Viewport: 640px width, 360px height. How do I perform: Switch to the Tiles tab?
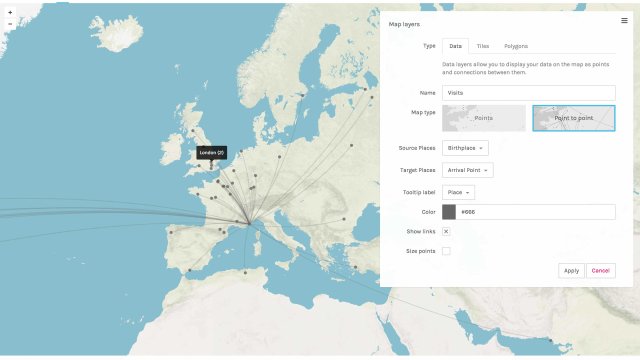[482, 46]
